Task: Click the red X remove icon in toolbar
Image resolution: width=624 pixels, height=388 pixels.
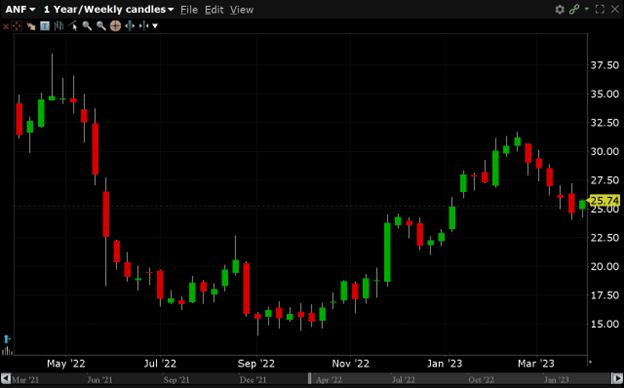Action: click(x=6, y=26)
